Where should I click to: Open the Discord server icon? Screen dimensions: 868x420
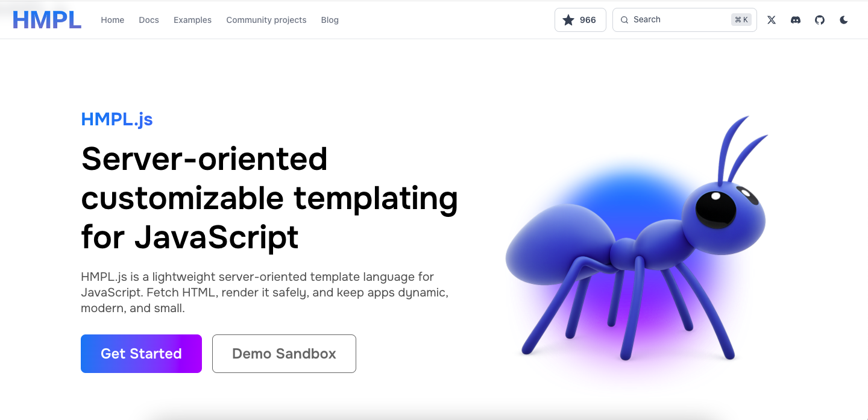[796, 20]
